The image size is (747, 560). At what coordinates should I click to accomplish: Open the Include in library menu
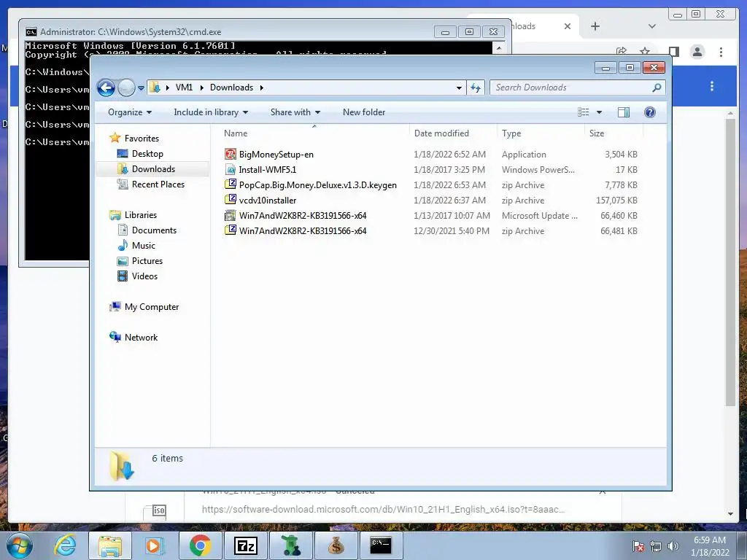click(x=211, y=112)
